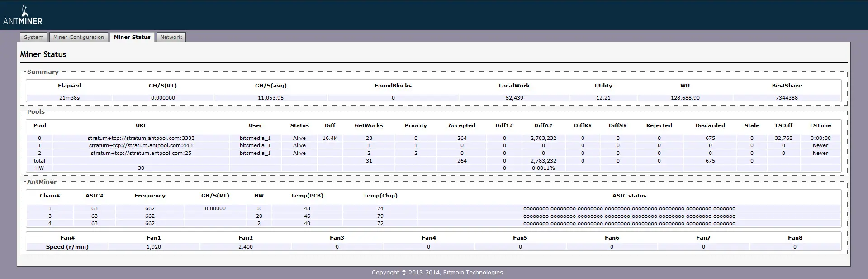Screen dimensions: 868x279
Task: Click pool URL stratum.antpool.com:25
Action: point(141,153)
